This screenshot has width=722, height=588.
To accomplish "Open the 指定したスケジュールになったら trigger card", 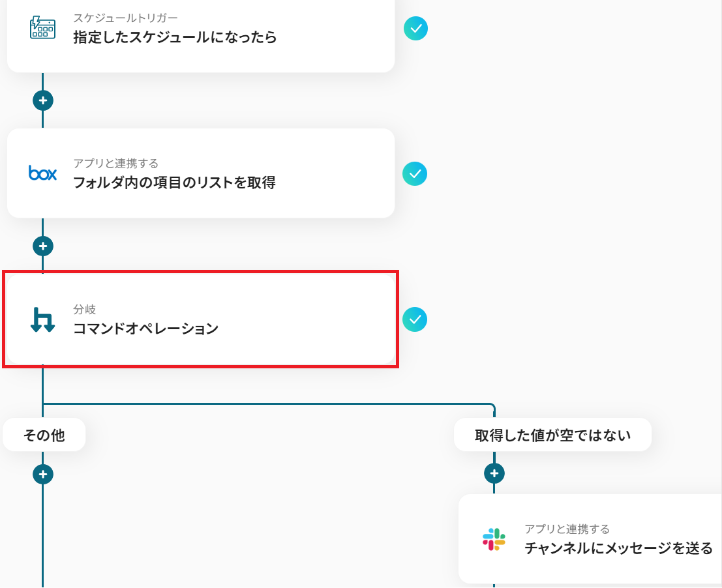I will click(201, 32).
